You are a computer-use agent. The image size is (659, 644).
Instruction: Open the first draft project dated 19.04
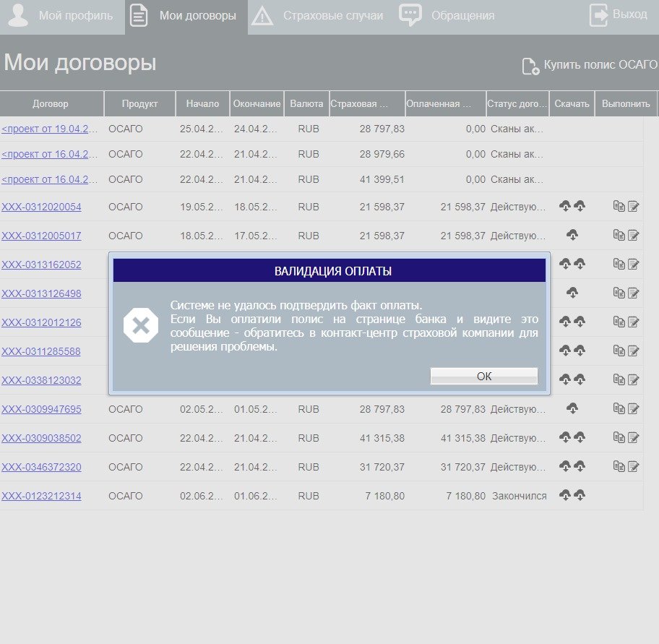coord(49,129)
